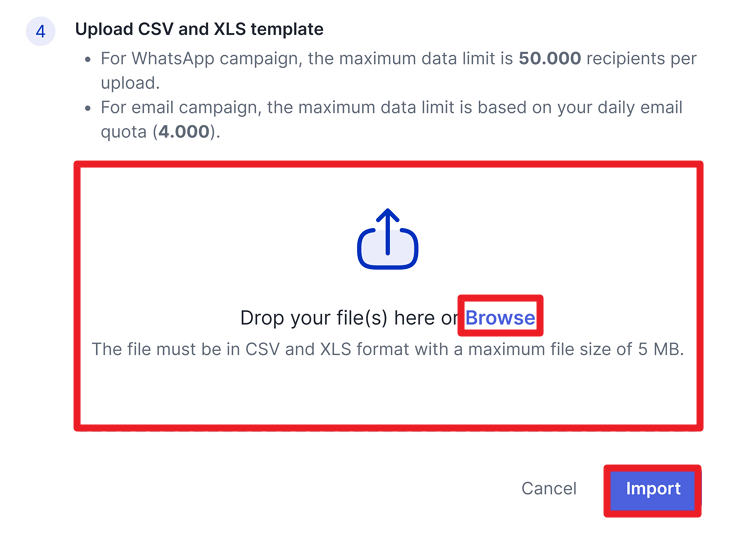The height and width of the screenshot is (537, 754).
Task: Click the word 'upload.' ending the first bullet
Action: [130, 83]
